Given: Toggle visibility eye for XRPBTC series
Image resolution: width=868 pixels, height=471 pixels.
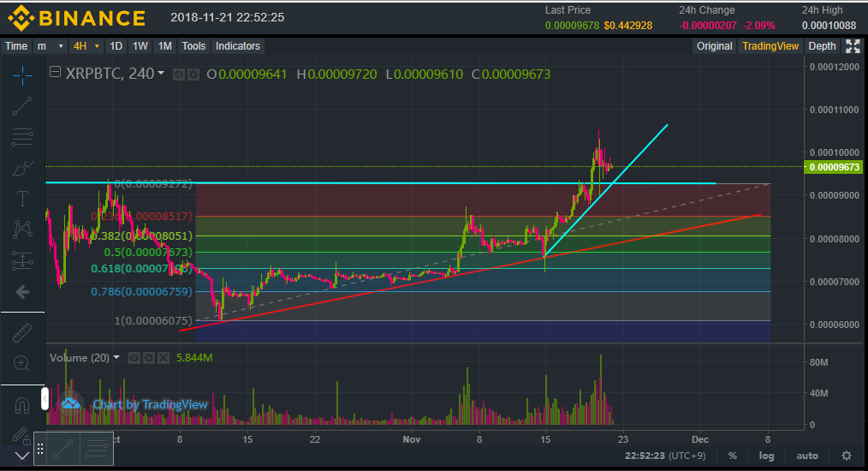Looking at the screenshot, I should 178,75.
